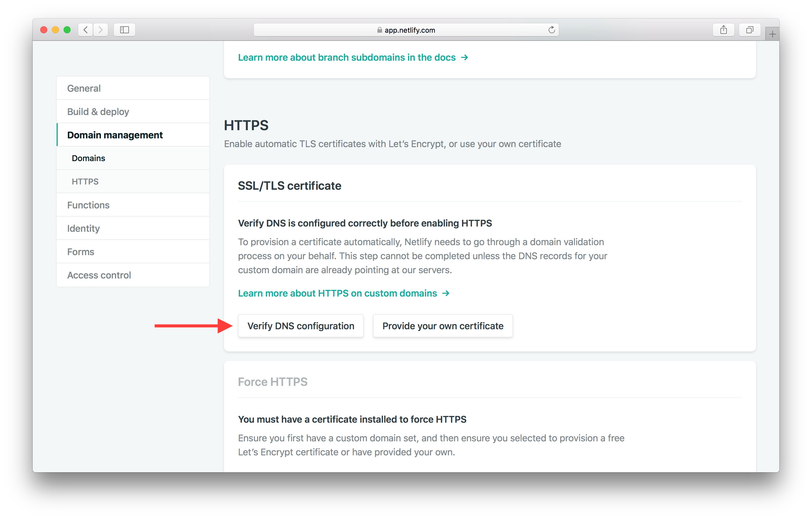
Task: Show all tabs overview icon
Action: pyautogui.click(x=749, y=30)
